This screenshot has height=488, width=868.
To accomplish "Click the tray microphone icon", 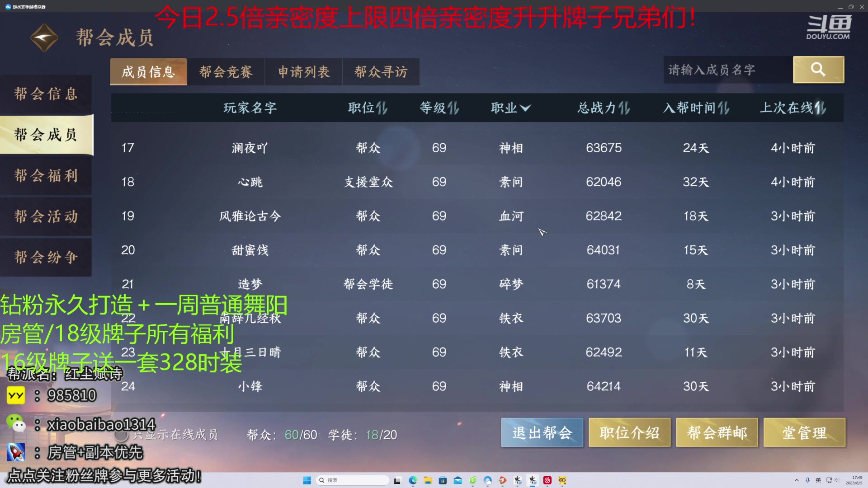I will [x=807, y=480].
